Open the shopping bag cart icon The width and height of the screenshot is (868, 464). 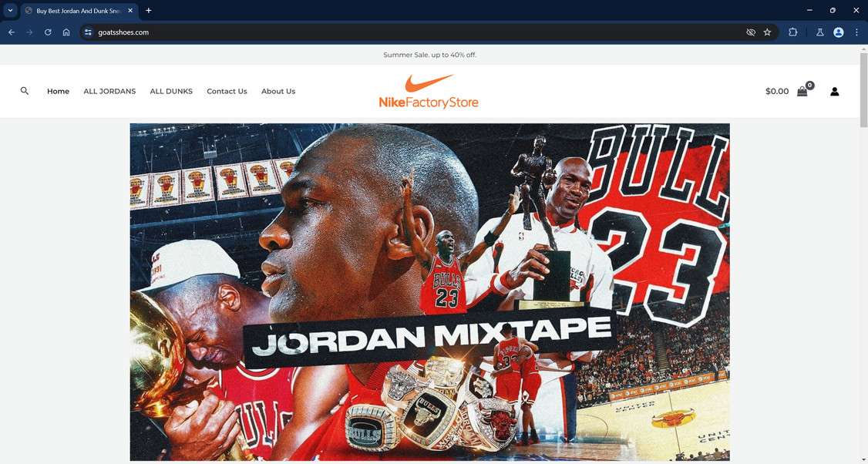pos(802,92)
